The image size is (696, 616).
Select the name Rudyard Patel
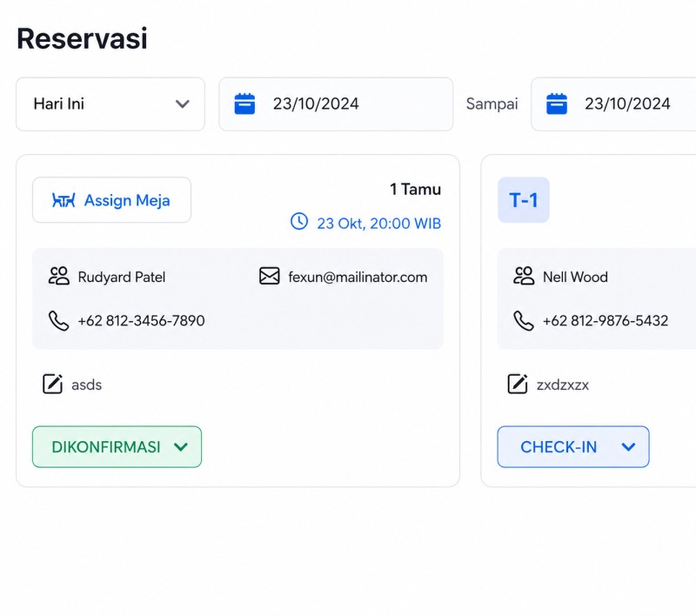pos(122,277)
